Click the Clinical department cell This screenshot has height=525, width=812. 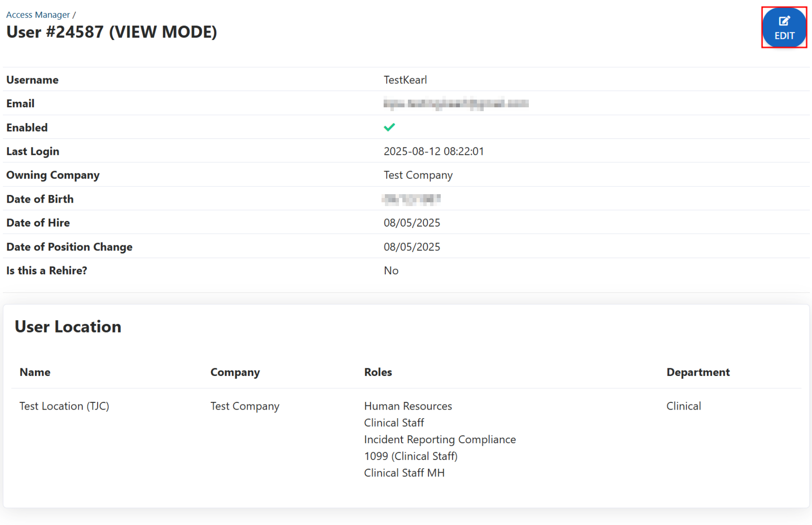(x=683, y=406)
